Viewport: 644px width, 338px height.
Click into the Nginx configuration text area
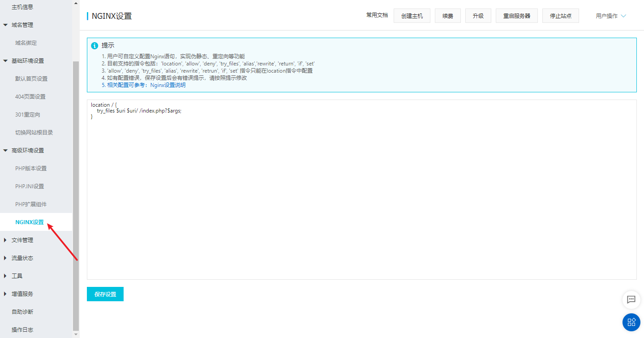361,190
